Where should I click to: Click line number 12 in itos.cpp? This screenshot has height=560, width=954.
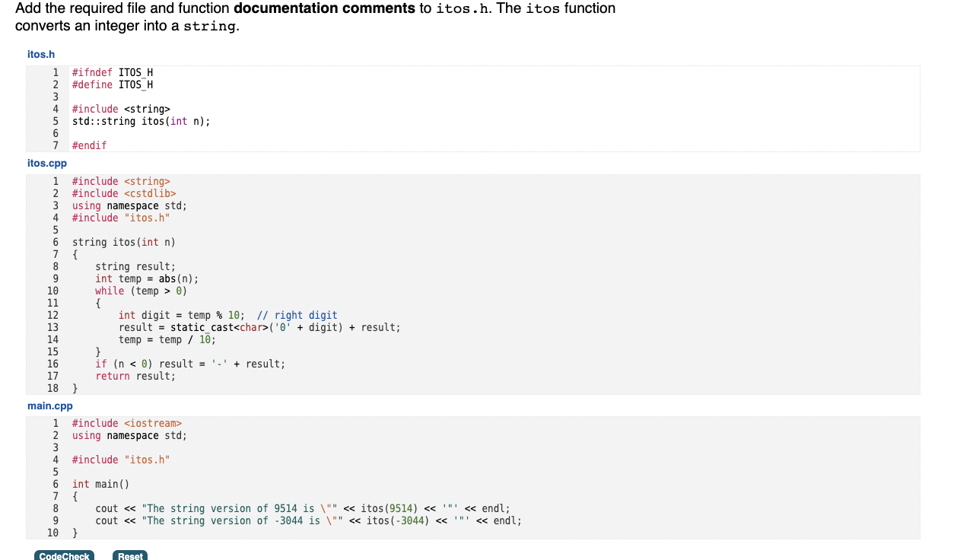coord(52,315)
